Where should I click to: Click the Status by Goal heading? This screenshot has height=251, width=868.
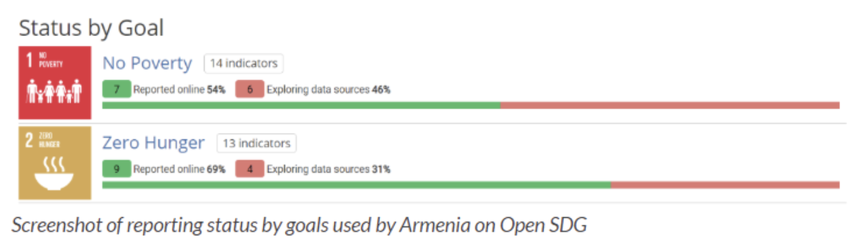pos(92,28)
